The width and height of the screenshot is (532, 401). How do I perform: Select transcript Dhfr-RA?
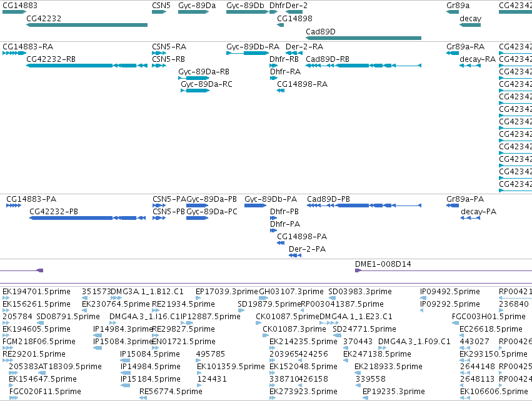point(285,72)
